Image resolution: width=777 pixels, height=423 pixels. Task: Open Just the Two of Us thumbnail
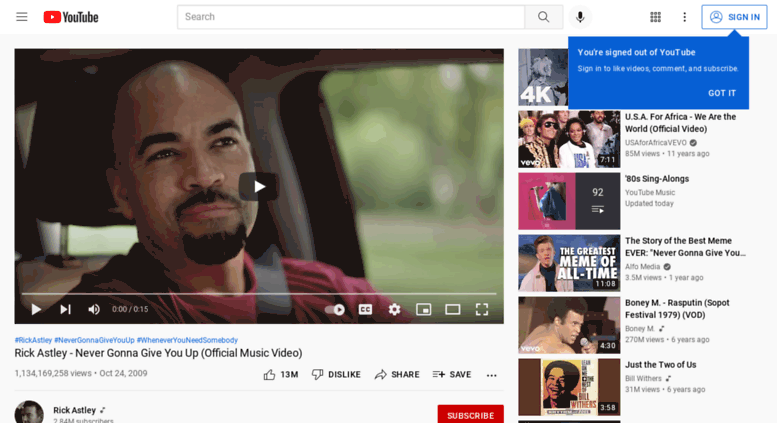point(569,386)
